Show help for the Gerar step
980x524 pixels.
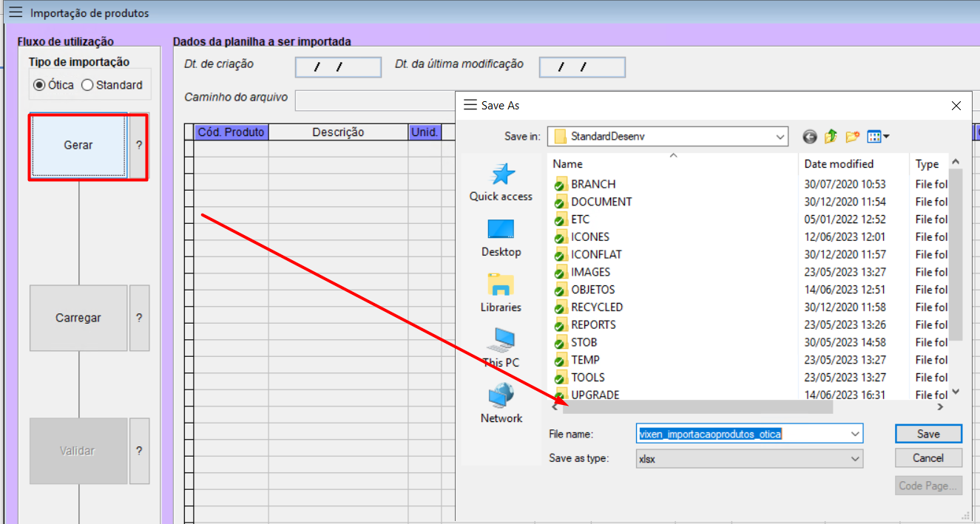coord(138,146)
